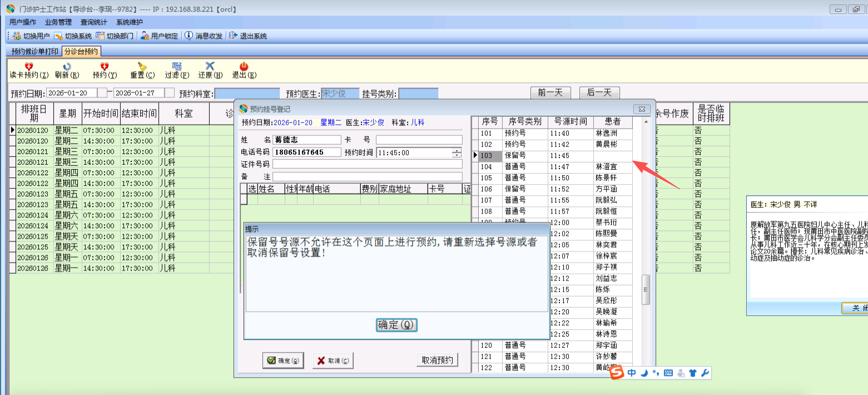868x395 pixels.
Task: Open the end date picker dropdown
Action: 170,93
